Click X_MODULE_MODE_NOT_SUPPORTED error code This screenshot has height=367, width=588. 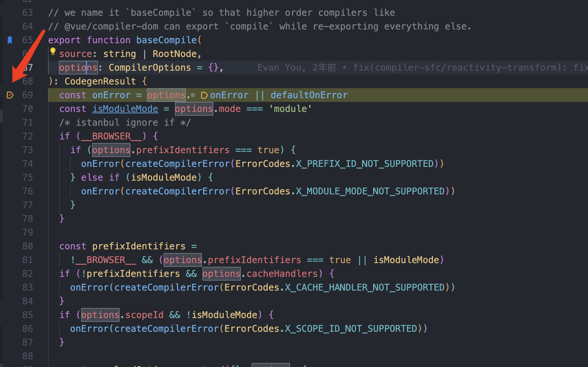[370, 191]
